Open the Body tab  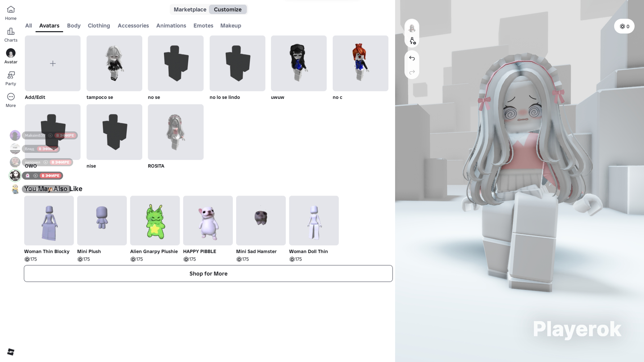(74, 26)
